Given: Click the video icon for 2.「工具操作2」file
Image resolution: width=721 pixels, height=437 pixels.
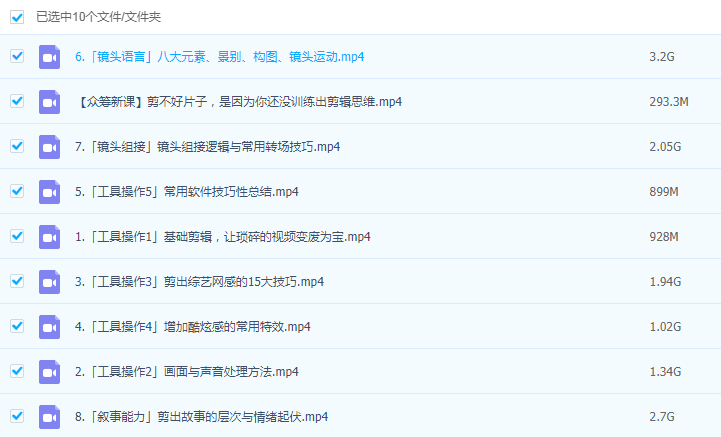Looking at the screenshot, I should pyautogui.click(x=49, y=372).
